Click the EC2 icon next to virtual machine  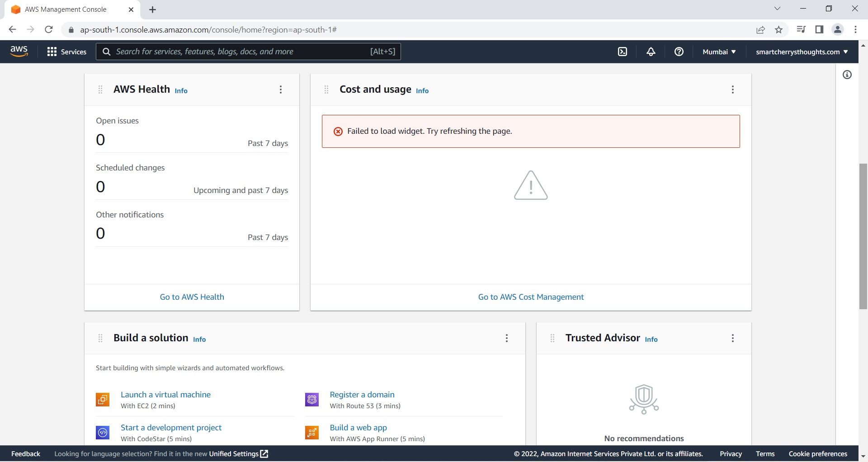[x=103, y=400]
